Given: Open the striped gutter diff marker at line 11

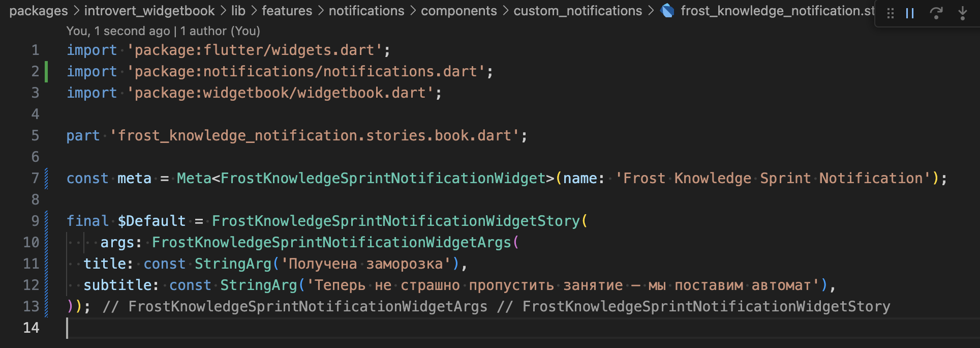Looking at the screenshot, I should [46, 264].
